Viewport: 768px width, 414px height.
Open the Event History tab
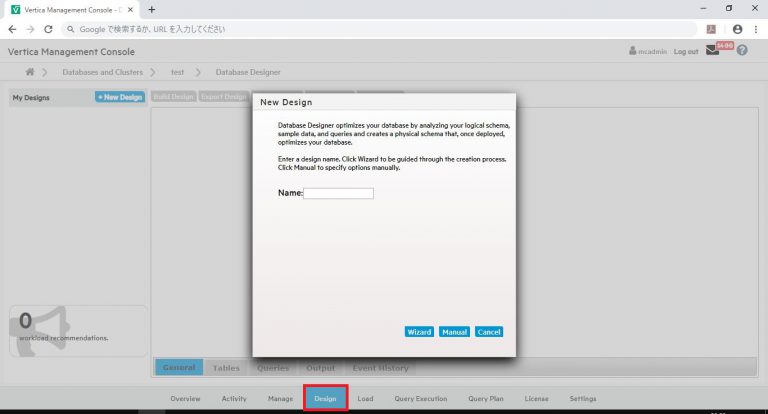(x=380, y=368)
